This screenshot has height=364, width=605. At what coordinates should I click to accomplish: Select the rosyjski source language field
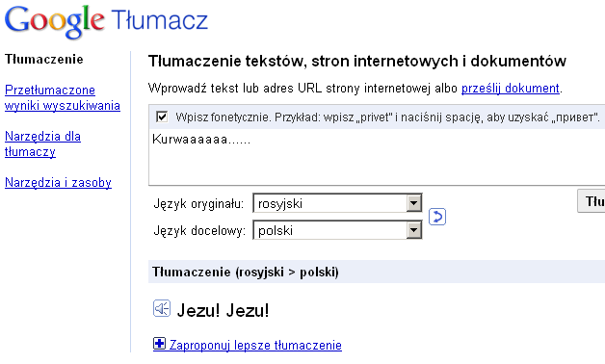[x=337, y=203]
